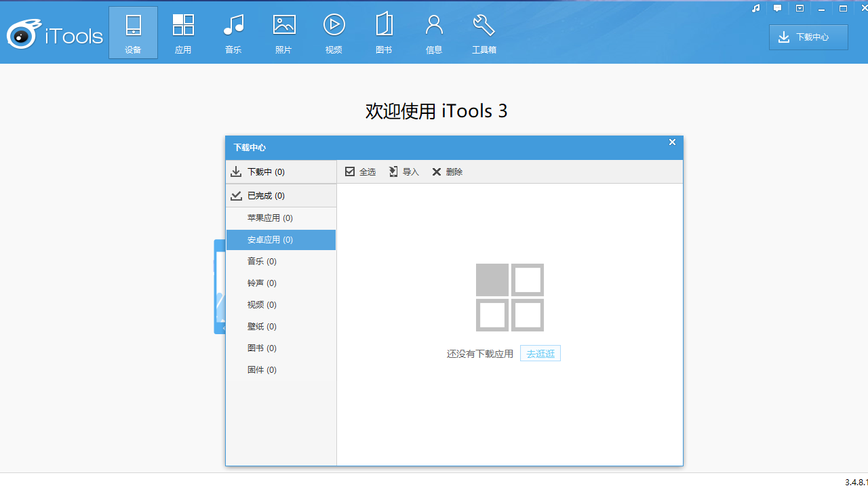Open the 图书 books section
The image size is (868, 488).
click(x=384, y=32)
